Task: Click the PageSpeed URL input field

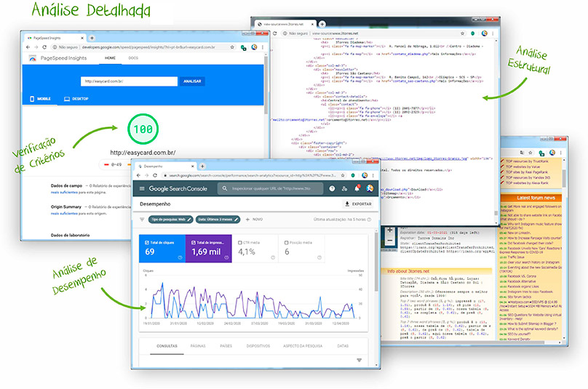Action: 129,81
